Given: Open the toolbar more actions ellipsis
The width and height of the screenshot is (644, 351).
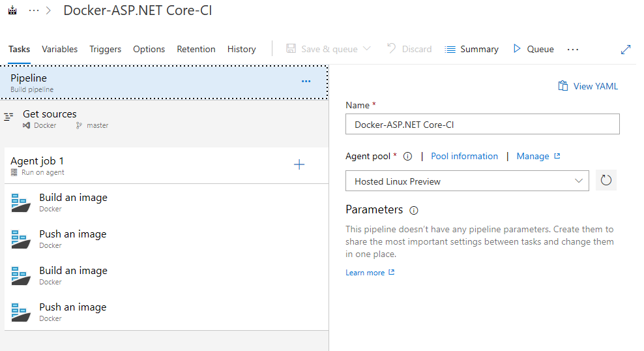Looking at the screenshot, I should click(x=572, y=50).
